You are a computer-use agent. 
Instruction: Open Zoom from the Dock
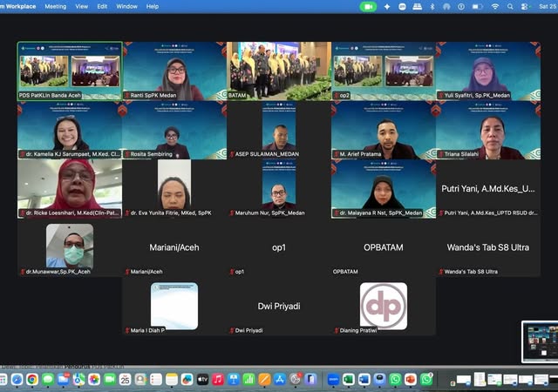(x=333, y=380)
